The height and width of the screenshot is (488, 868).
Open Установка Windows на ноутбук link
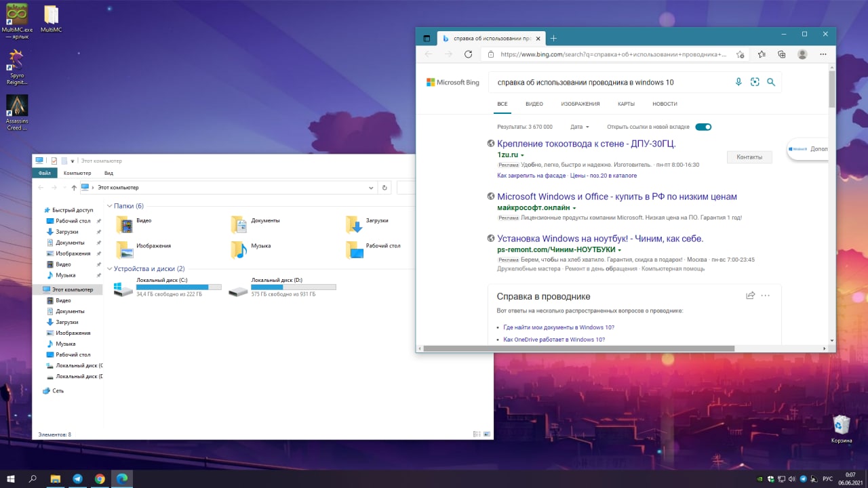pos(600,239)
